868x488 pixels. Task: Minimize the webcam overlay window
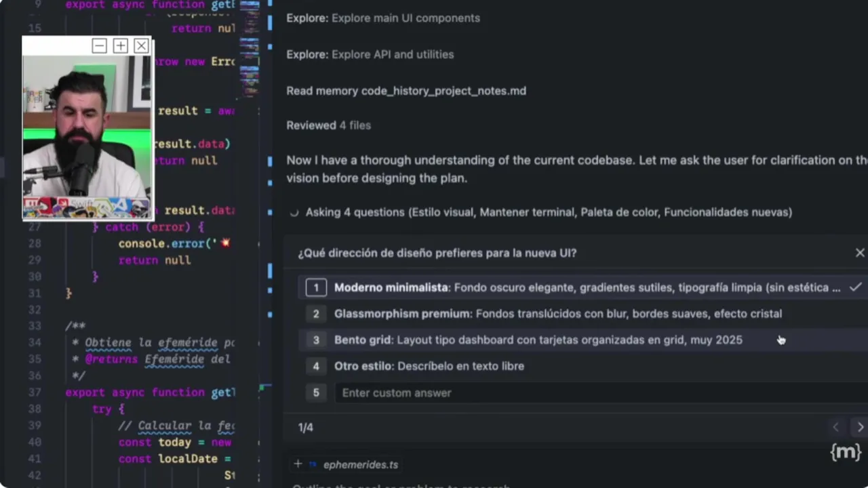coord(99,46)
